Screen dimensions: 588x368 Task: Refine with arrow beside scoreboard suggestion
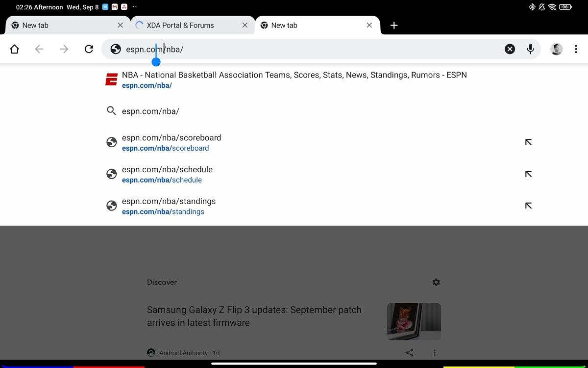528,142
